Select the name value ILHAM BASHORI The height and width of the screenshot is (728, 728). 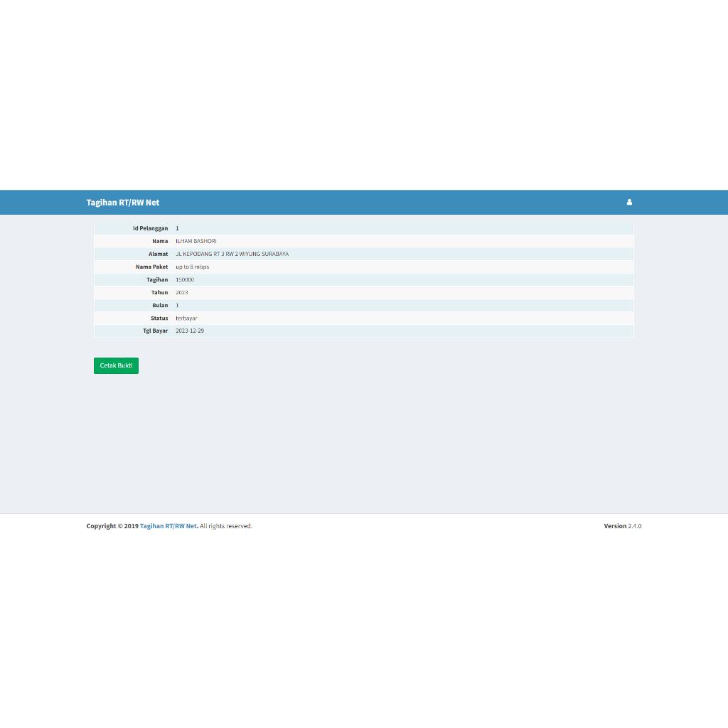[x=196, y=241]
